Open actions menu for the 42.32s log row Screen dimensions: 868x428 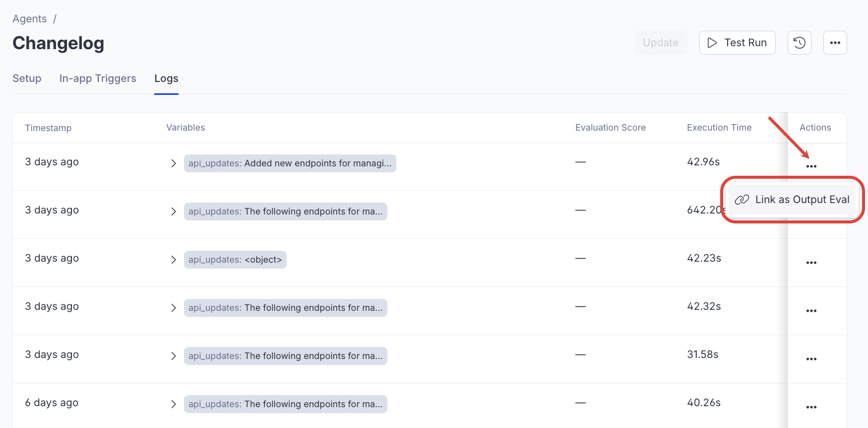click(x=811, y=311)
